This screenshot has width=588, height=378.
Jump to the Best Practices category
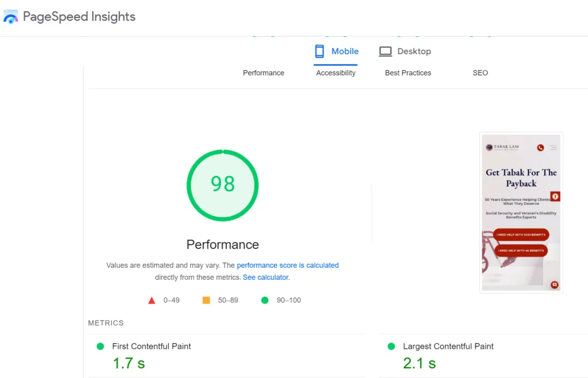[408, 73]
